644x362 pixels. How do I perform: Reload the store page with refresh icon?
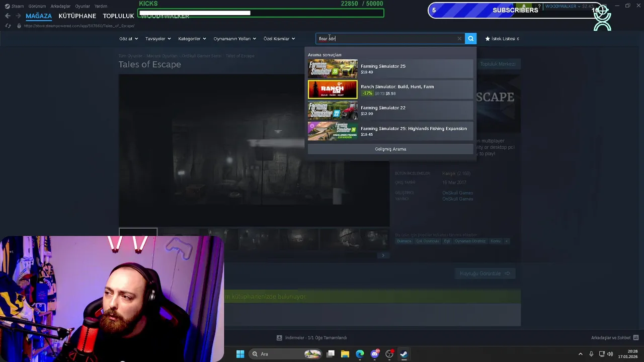[8, 26]
